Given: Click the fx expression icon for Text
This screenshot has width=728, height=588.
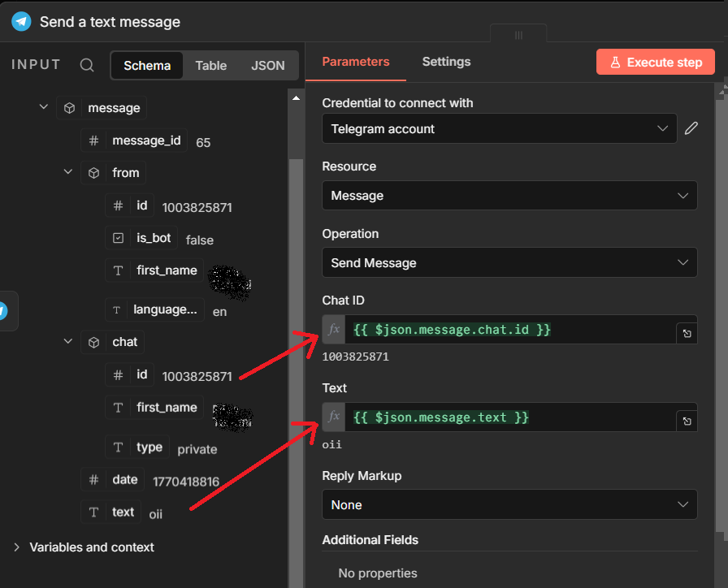Looking at the screenshot, I should pyautogui.click(x=334, y=417).
